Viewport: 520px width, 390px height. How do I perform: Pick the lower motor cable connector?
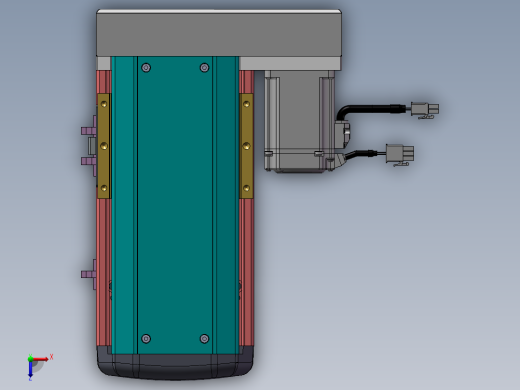[400, 154]
